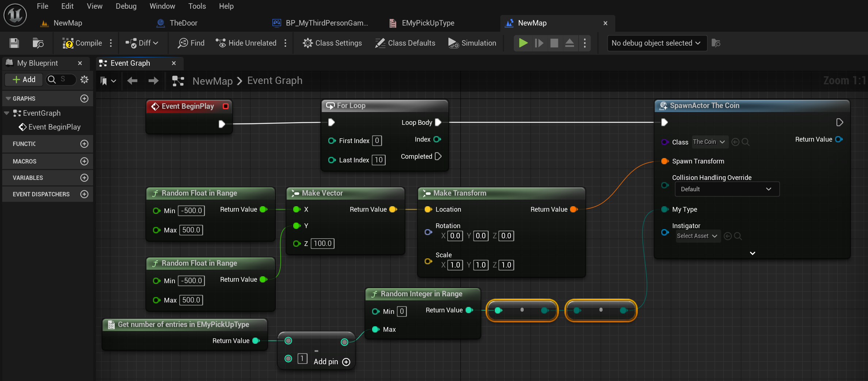Switch to BP_MyThirdPersonGam tab

320,23
